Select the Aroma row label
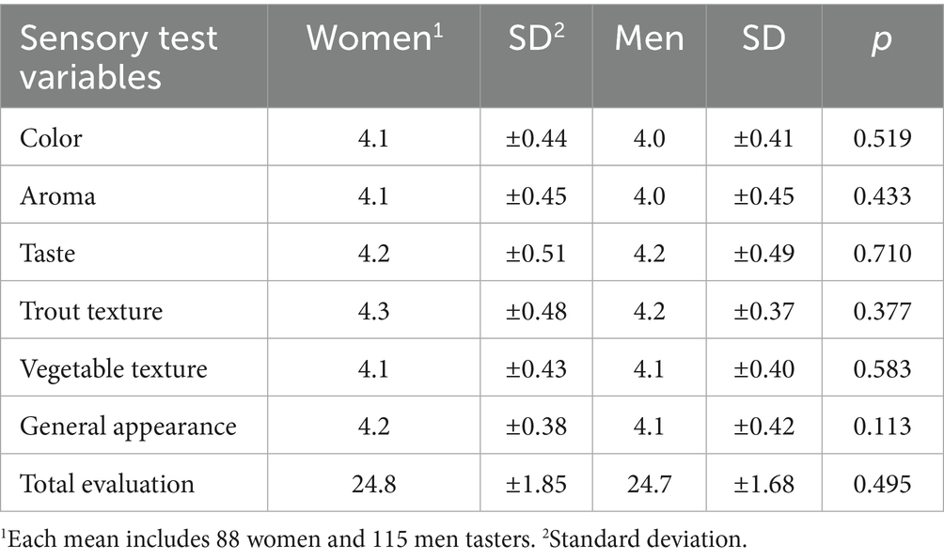944x560 pixels. pyautogui.click(x=57, y=195)
